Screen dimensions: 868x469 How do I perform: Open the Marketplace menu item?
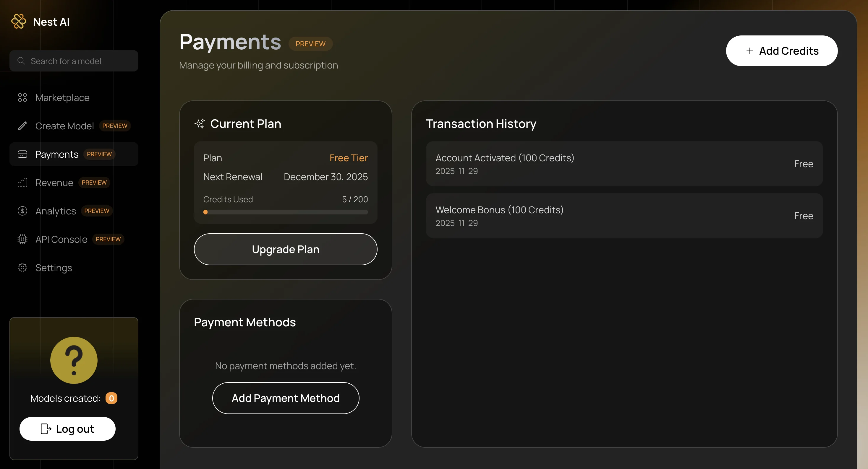tap(62, 98)
